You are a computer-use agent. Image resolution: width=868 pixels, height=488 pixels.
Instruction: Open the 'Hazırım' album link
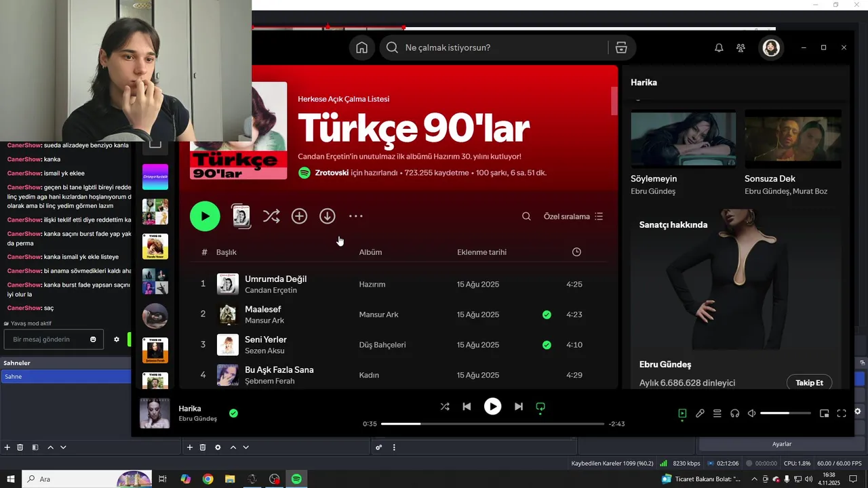372,284
